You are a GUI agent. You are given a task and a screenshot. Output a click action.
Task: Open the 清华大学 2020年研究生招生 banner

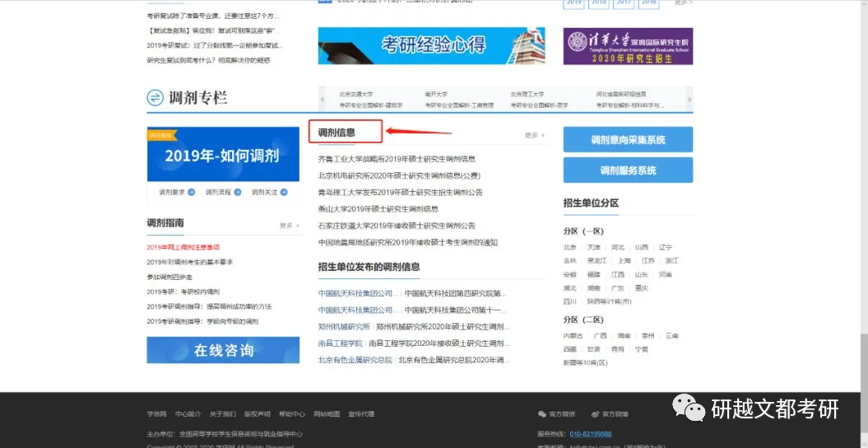click(x=628, y=46)
